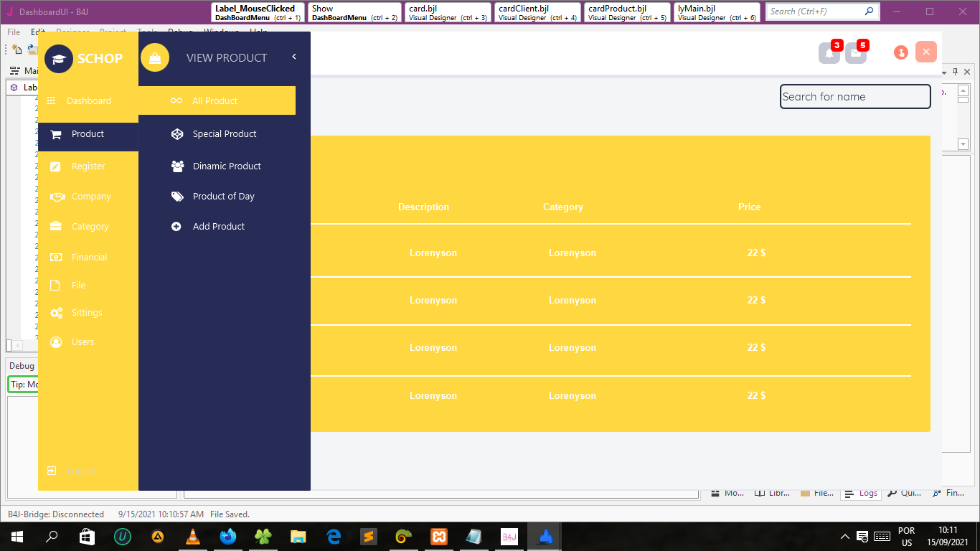Click the Description column header
Viewport: 980px width, 551px height.
point(424,207)
